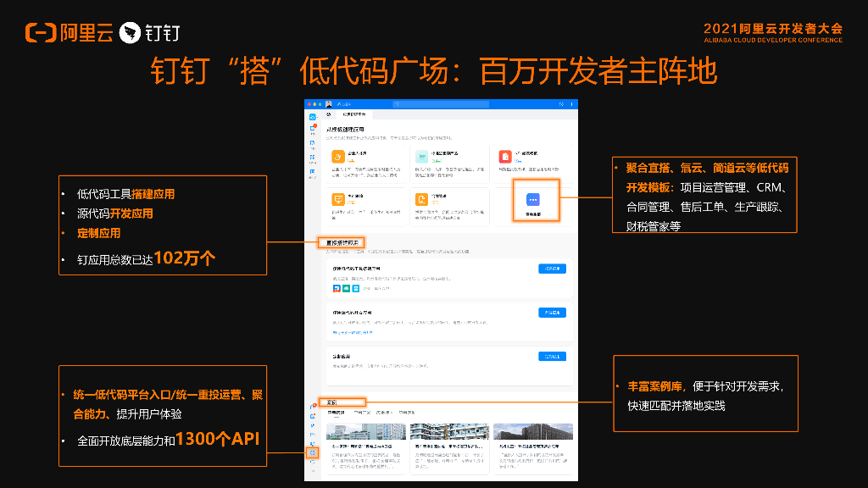Screen dimensions: 868x488
Task: Click the '丰富案例库' text in the right callout
Action: pos(654,386)
